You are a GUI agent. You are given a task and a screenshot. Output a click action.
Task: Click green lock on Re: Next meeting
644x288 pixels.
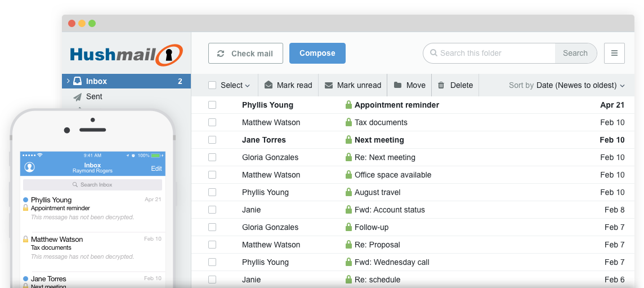348,157
